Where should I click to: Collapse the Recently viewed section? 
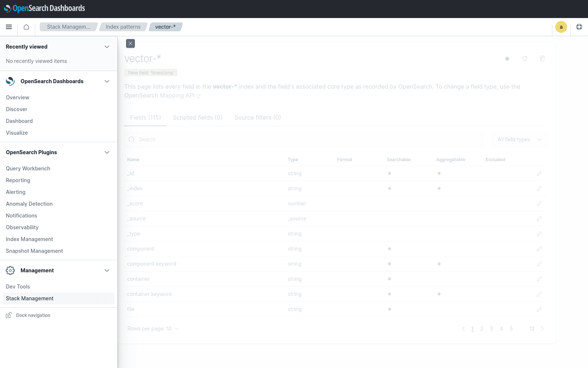[x=107, y=47]
